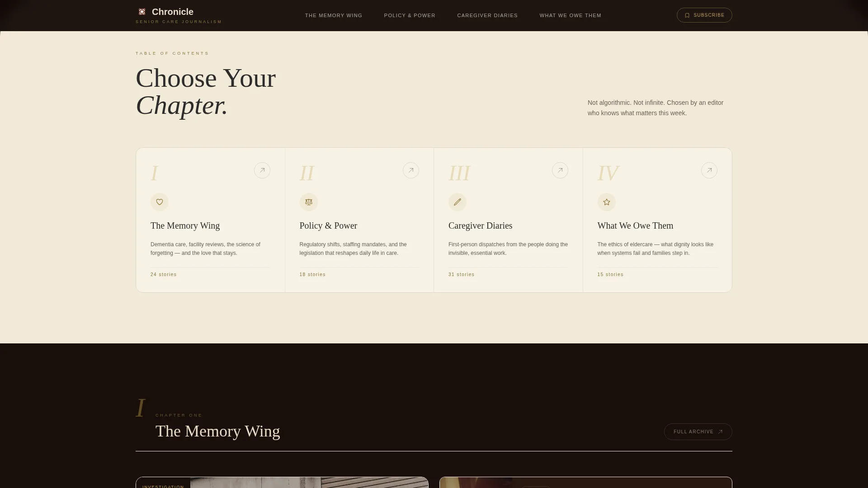868x488 pixels.
Task: Click the 'Senior Care Journalism' tagline
Action: click(x=179, y=22)
